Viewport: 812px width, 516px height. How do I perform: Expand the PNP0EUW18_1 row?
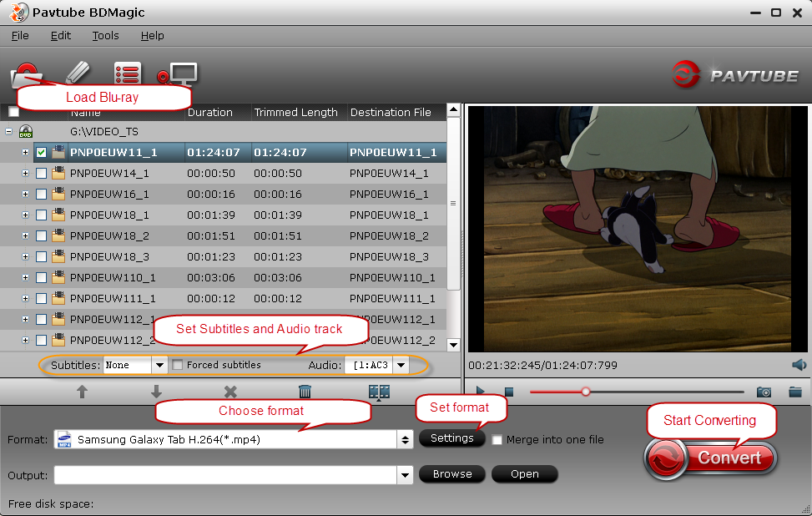click(x=25, y=215)
